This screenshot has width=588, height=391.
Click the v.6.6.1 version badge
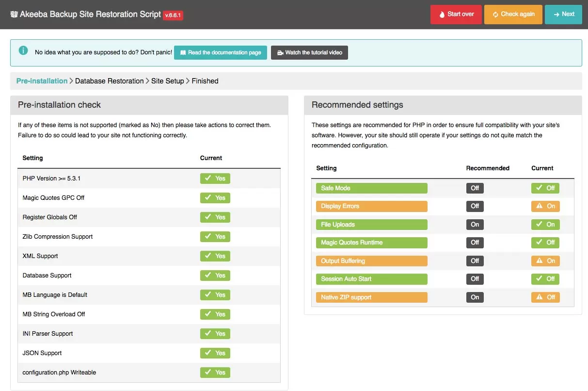[173, 16]
